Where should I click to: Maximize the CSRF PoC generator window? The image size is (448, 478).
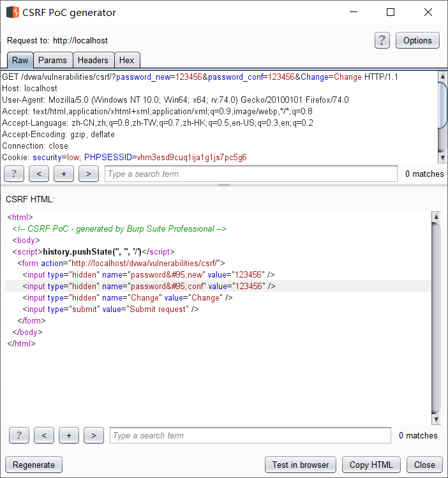point(391,12)
